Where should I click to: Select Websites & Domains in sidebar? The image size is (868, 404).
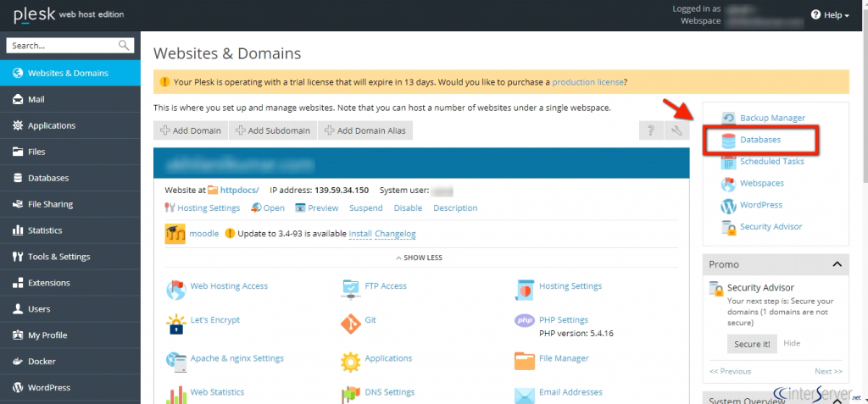click(x=70, y=73)
